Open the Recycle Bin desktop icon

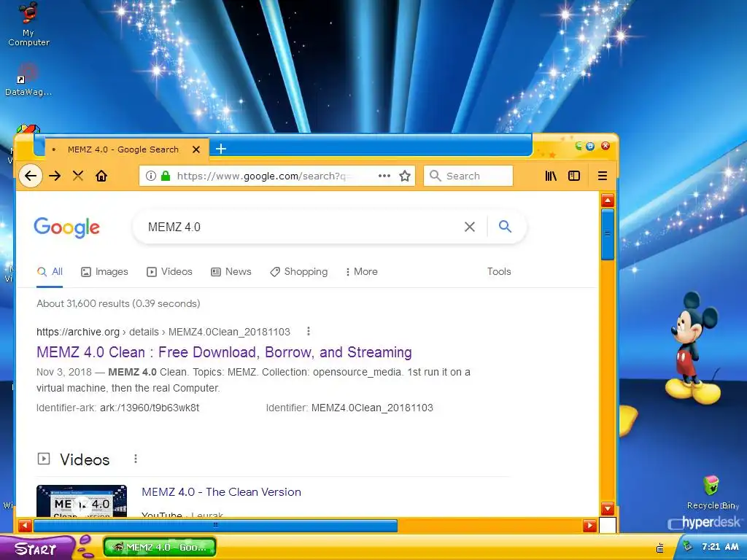coord(711,492)
